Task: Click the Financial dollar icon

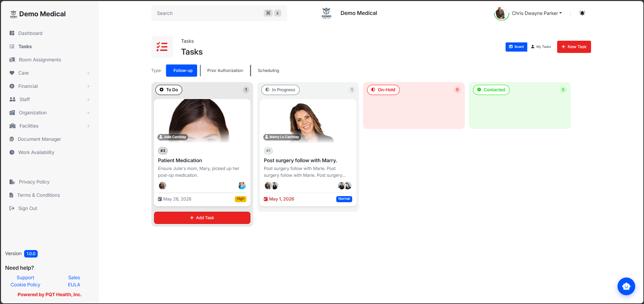Action: [x=12, y=86]
